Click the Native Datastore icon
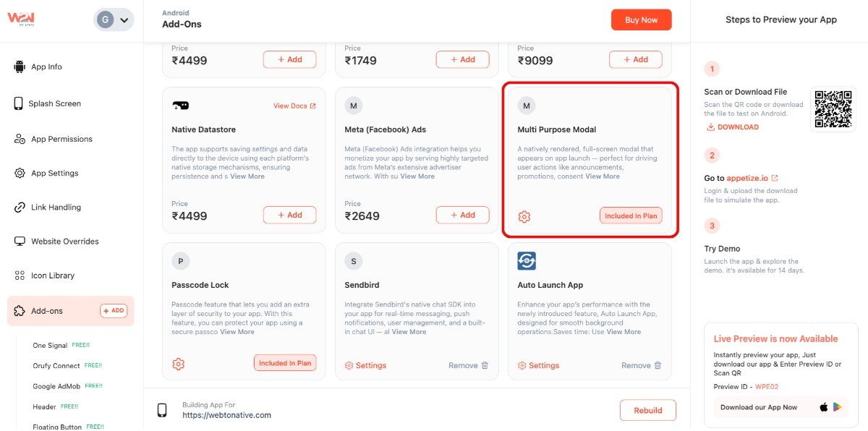 180,106
